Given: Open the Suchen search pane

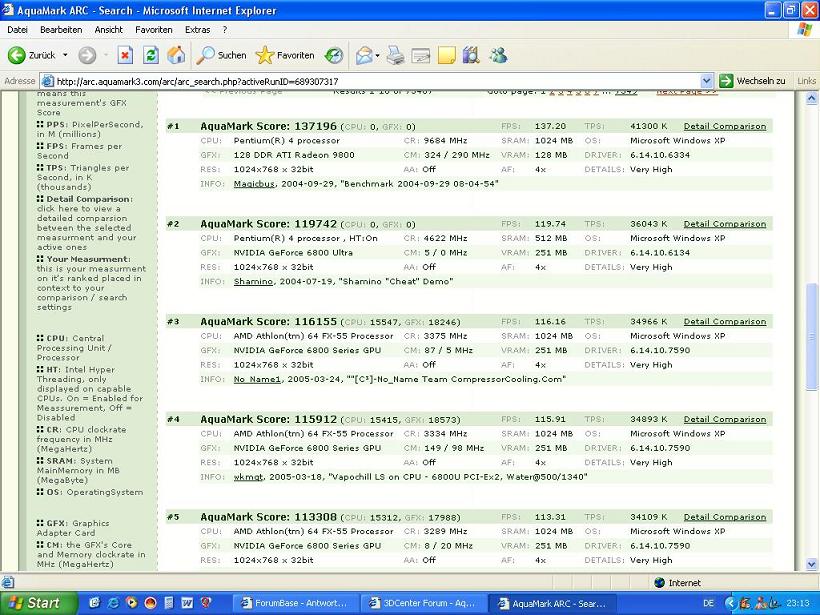Looking at the screenshot, I should point(221,55).
